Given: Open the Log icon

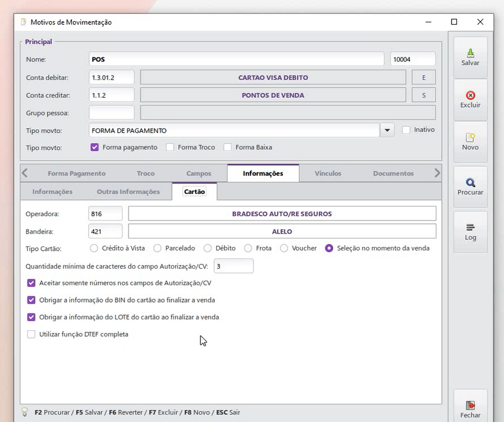Looking at the screenshot, I should (470, 228).
